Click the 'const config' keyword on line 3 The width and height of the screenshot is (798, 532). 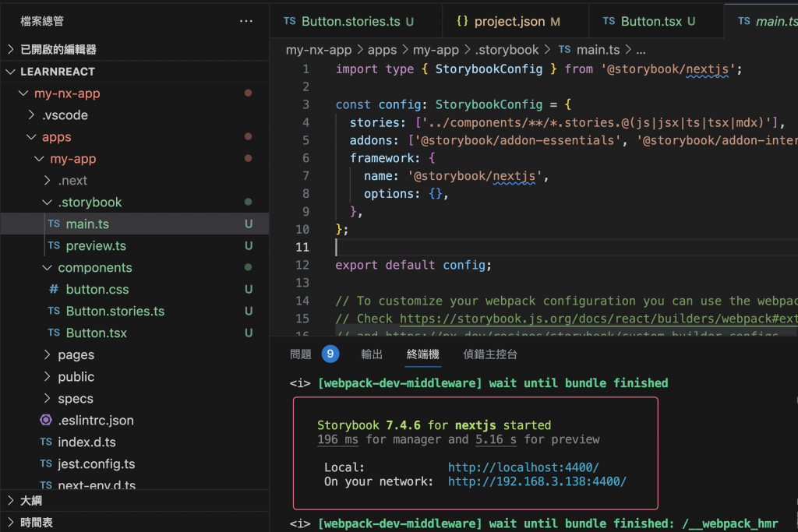(x=378, y=104)
